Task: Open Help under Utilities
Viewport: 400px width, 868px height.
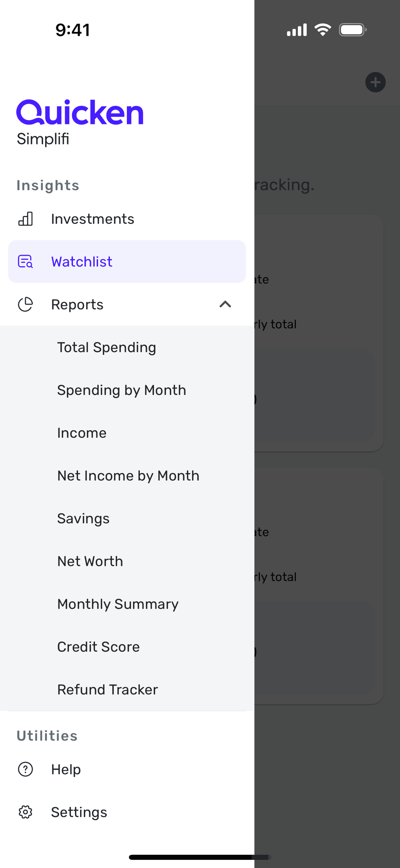Action: click(127, 769)
